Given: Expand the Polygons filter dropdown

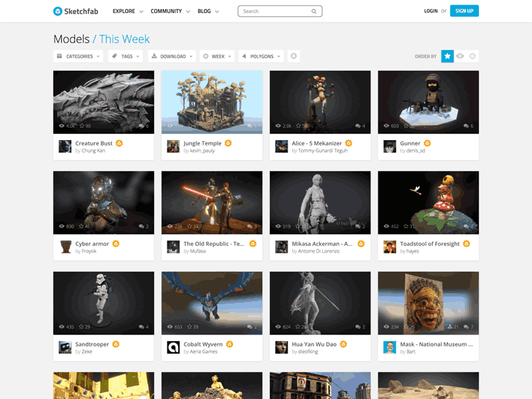Looking at the screenshot, I should pyautogui.click(x=261, y=56).
